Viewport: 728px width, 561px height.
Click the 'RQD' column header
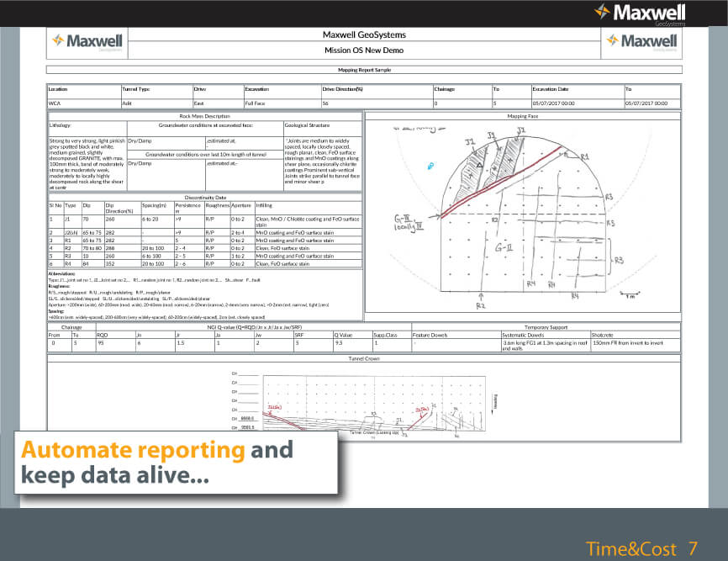click(x=103, y=335)
